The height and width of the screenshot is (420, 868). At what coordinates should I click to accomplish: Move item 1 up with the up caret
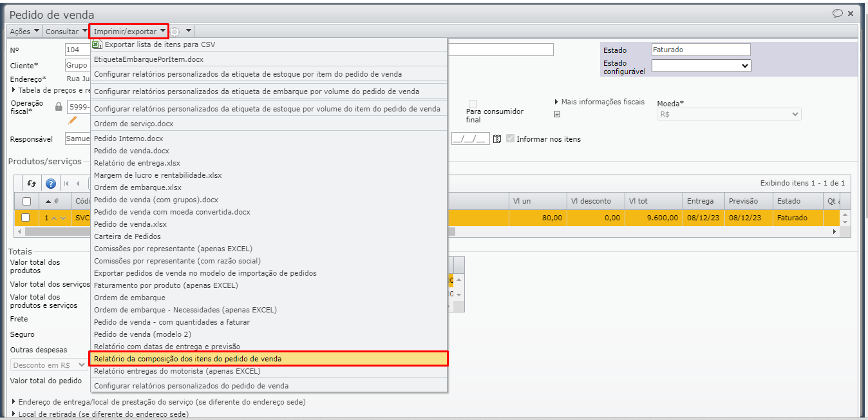[54, 218]
